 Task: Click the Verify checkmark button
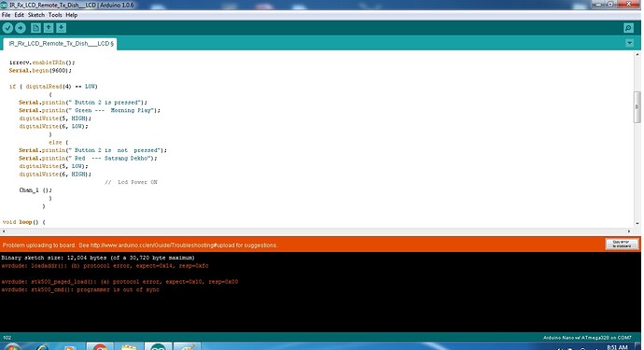pos(7,28)
